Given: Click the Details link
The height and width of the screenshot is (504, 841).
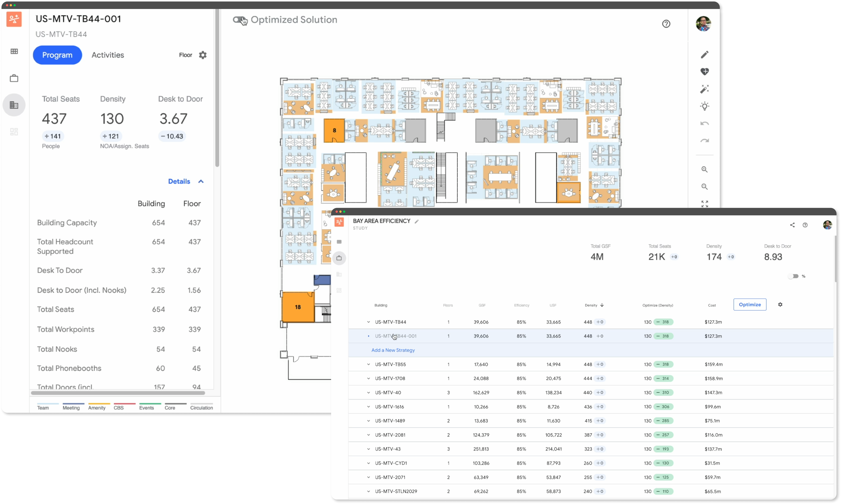Looking at the screenshot, I should click(179, 181).
